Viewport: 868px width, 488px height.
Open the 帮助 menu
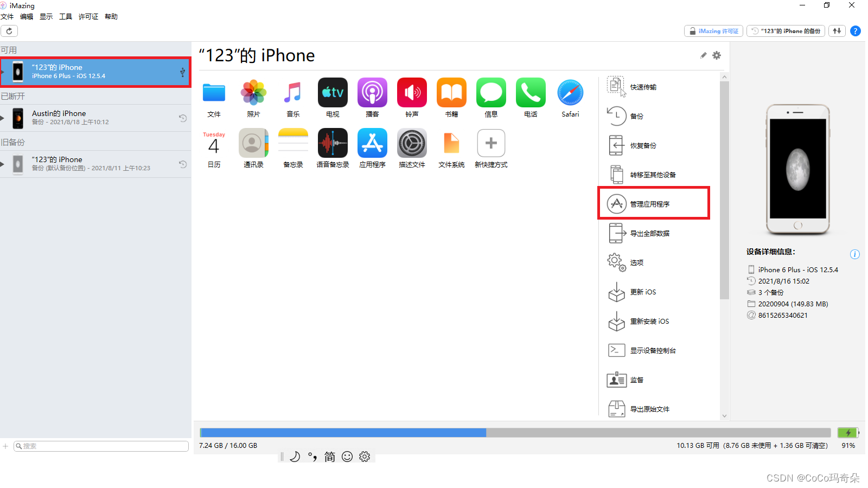click(111, 17)
